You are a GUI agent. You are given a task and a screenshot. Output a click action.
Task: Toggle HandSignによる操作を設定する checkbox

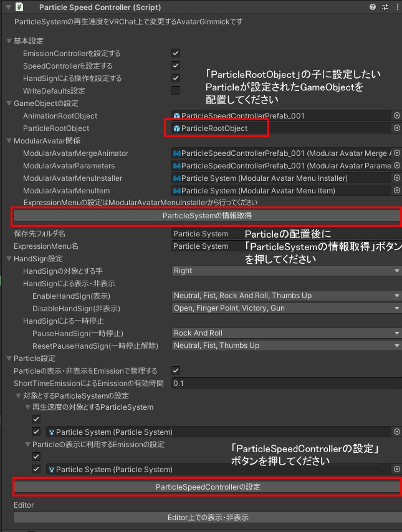pyautogui.click(x=176, y=79)
